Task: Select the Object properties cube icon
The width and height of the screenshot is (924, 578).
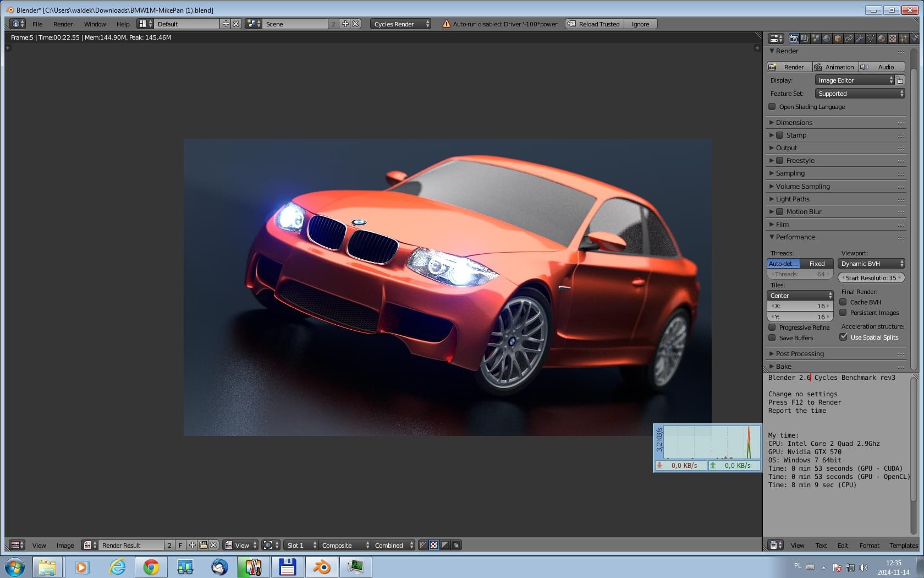Action: click(x=838, y=39)
